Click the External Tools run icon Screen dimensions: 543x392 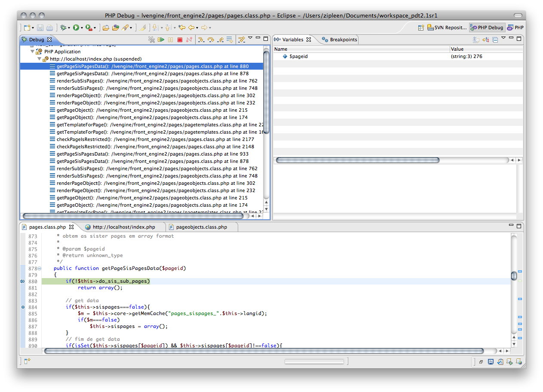click(x=89, y=28)
